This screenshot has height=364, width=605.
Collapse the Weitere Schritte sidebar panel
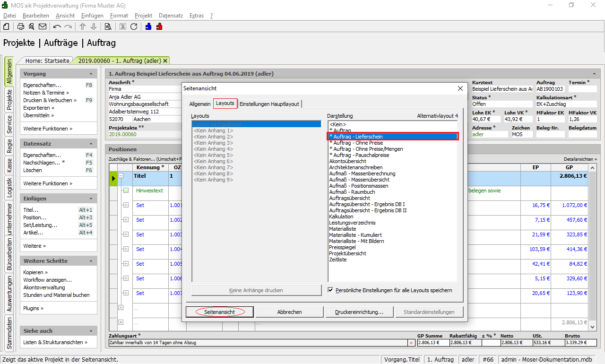(91, 261)
